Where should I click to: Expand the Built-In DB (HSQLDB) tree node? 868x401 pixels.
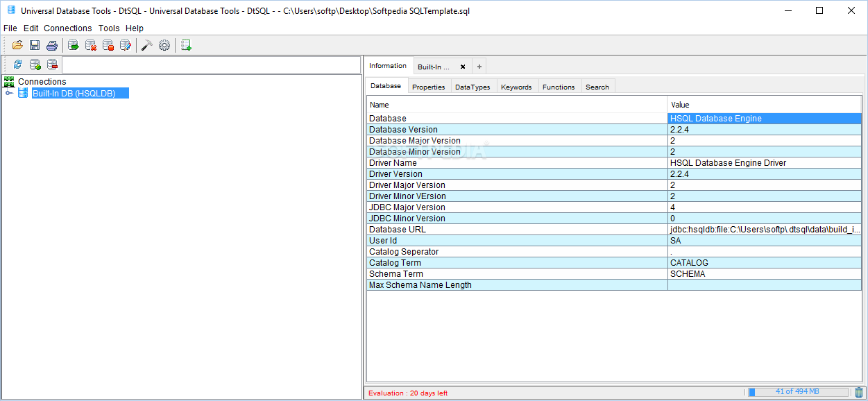[9, 93]
